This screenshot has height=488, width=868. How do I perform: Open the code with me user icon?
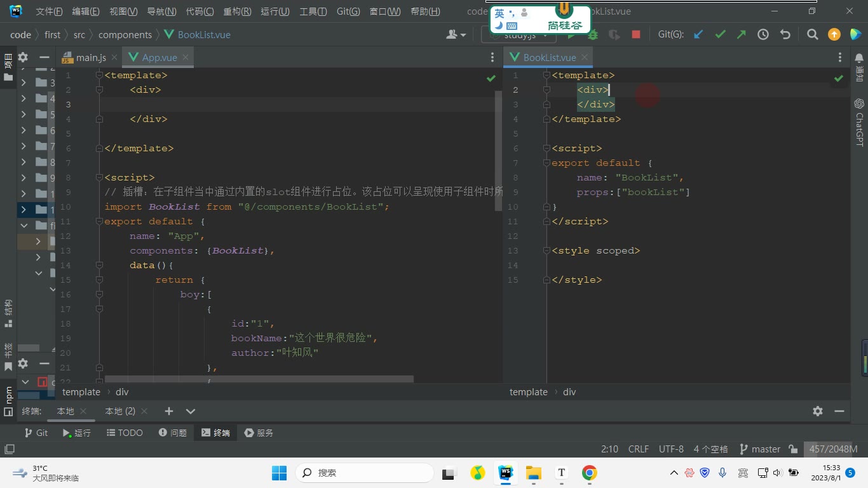[x=456, y=34]
